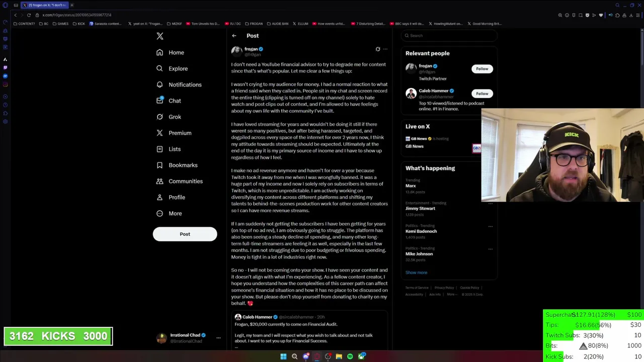Open Communities in the sidebar

(x=180, y=181)
